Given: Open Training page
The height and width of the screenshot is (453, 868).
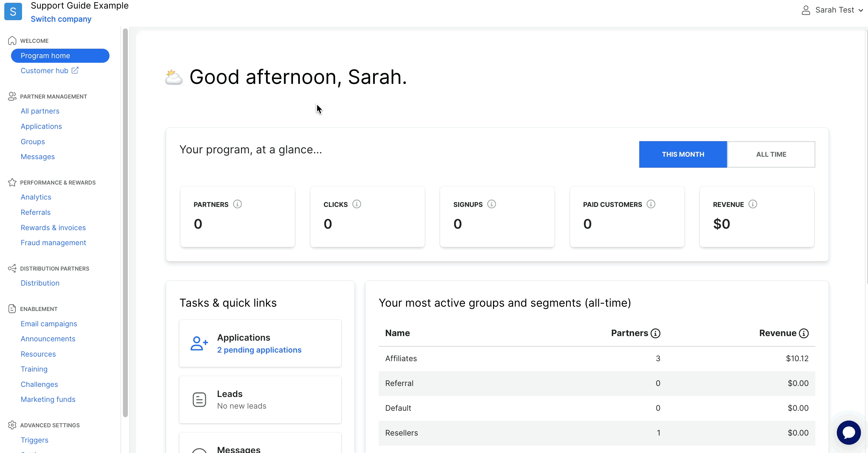Looking at the screenshot, I should (x=34, y=369).
